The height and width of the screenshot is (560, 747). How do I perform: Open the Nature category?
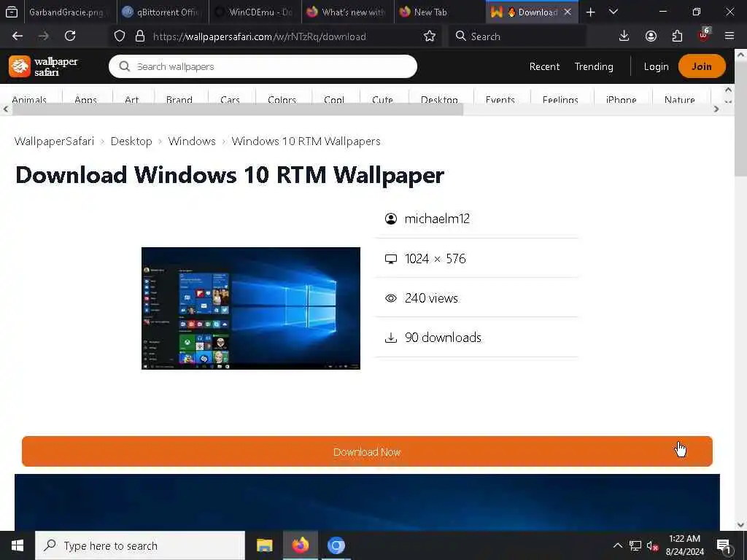click(679, 99)
